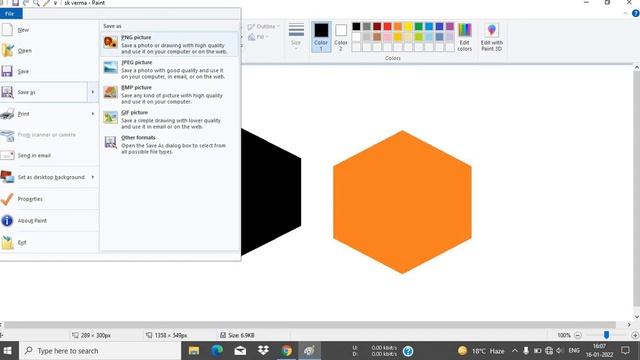Image resolution: width=640 pixels, height=360 pixels.
Task: Click the ENG language indicator
Action: pyautogui.click(x=574, y=351)
